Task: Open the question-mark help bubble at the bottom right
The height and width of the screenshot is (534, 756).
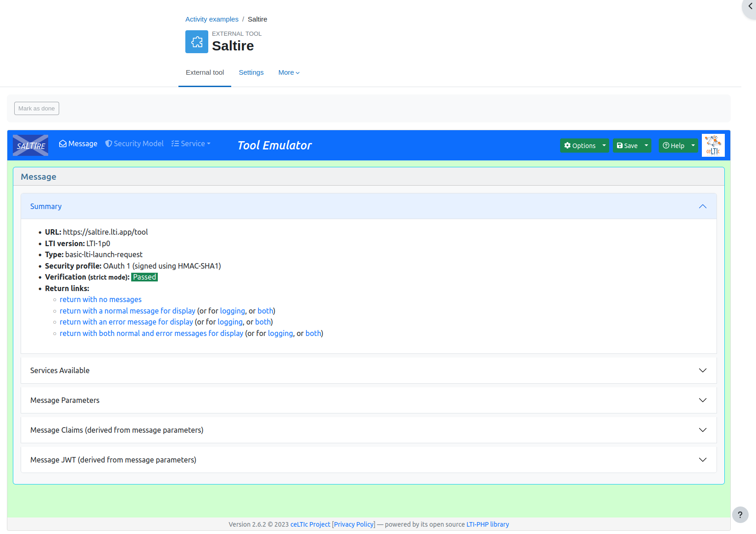Action: 740,515
